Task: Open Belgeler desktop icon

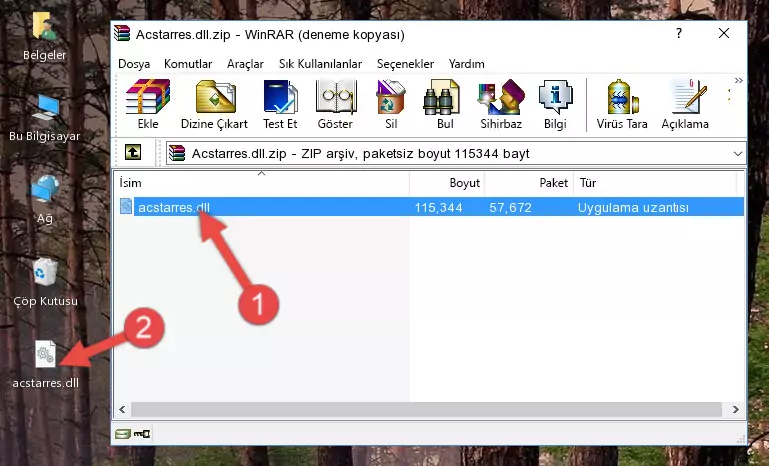Action: pos(45,37)
